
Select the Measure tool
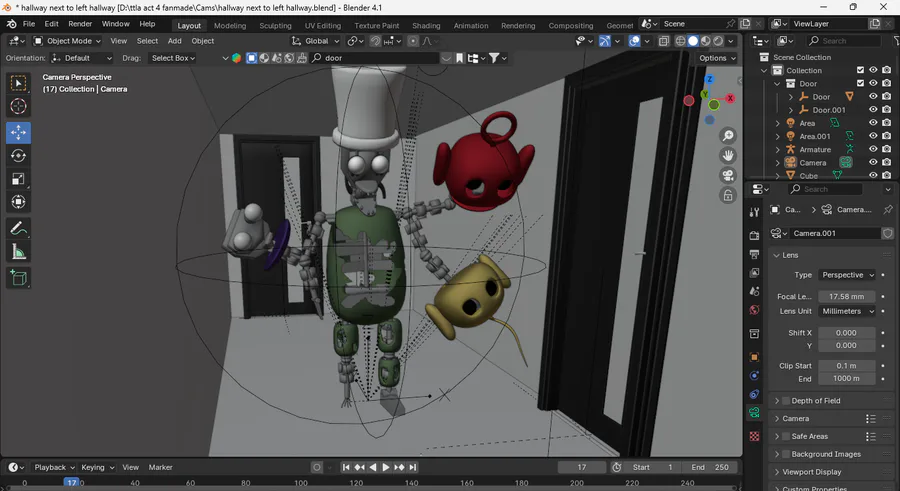click(18, 252)
